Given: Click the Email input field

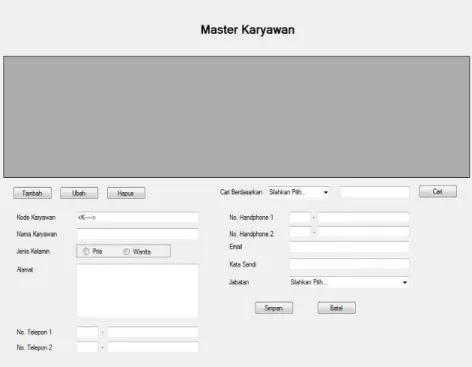Looking at the screenshot, I should (x=349, y=247).
